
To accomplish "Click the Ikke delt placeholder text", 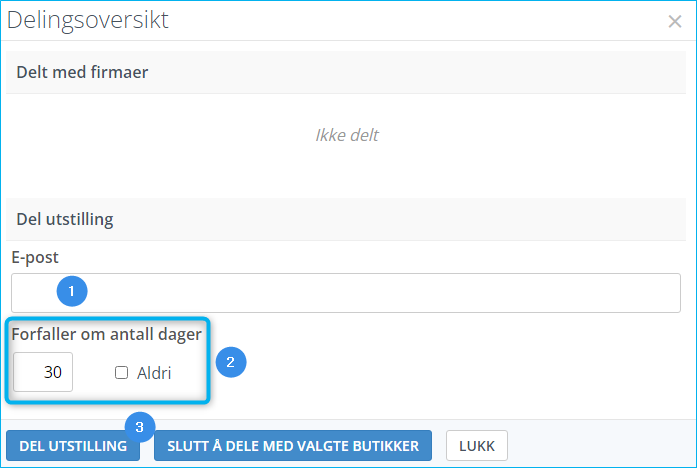I will click(347, 135).
